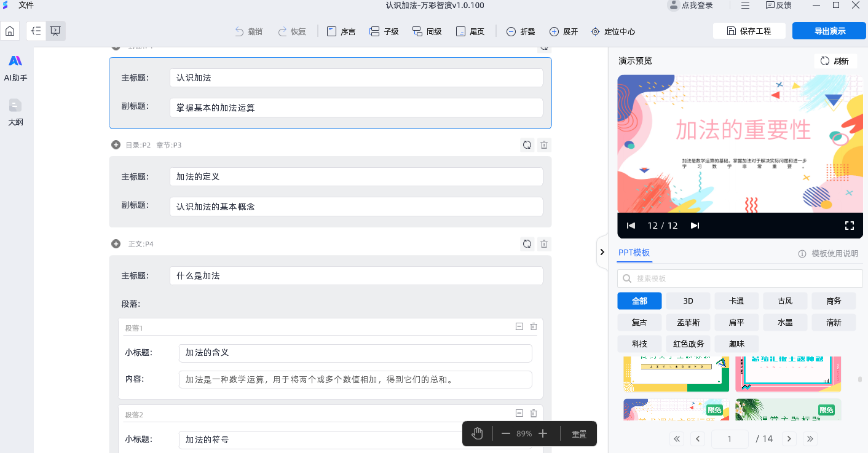Open the hamburger menu icon
The height and width of the screenshot is (453, 868).
[x=745, y=6]
